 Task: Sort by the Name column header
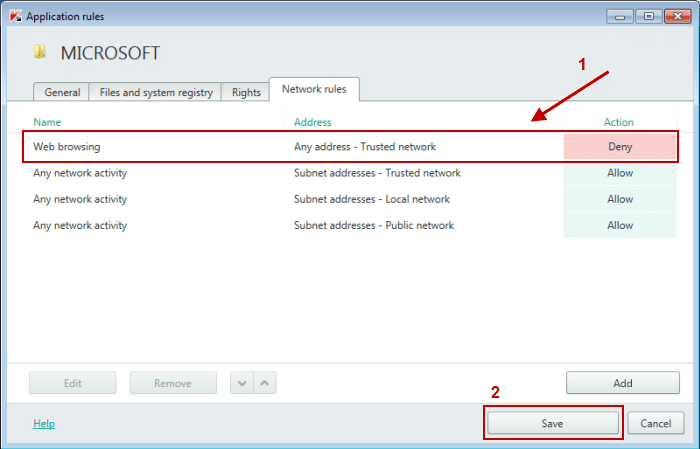[47, 122]
